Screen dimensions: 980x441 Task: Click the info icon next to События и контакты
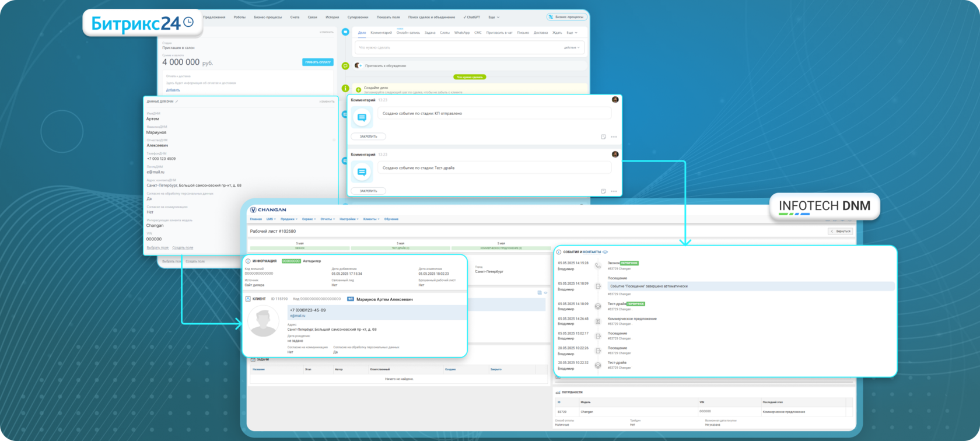click(x=559, y=252)
